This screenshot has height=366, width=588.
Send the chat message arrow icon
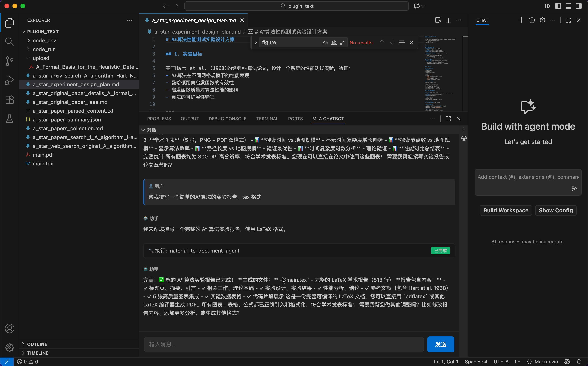coord(574,189)
